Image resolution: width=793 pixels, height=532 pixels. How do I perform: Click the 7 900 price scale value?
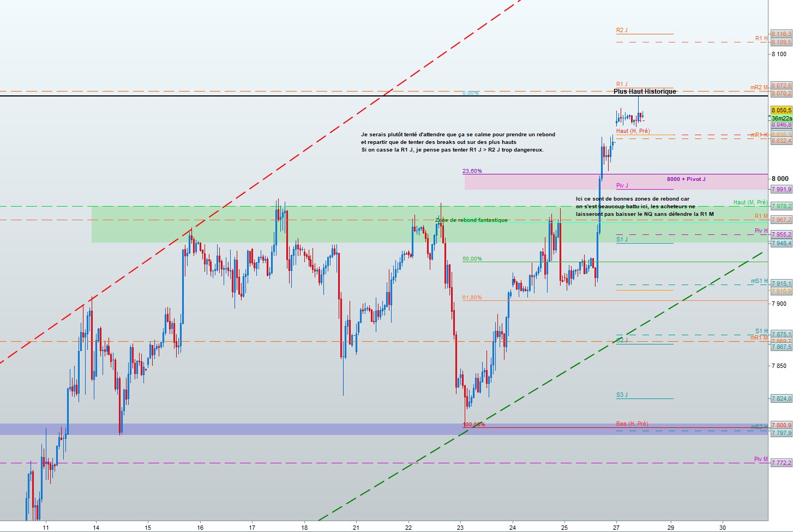point(779,304)
